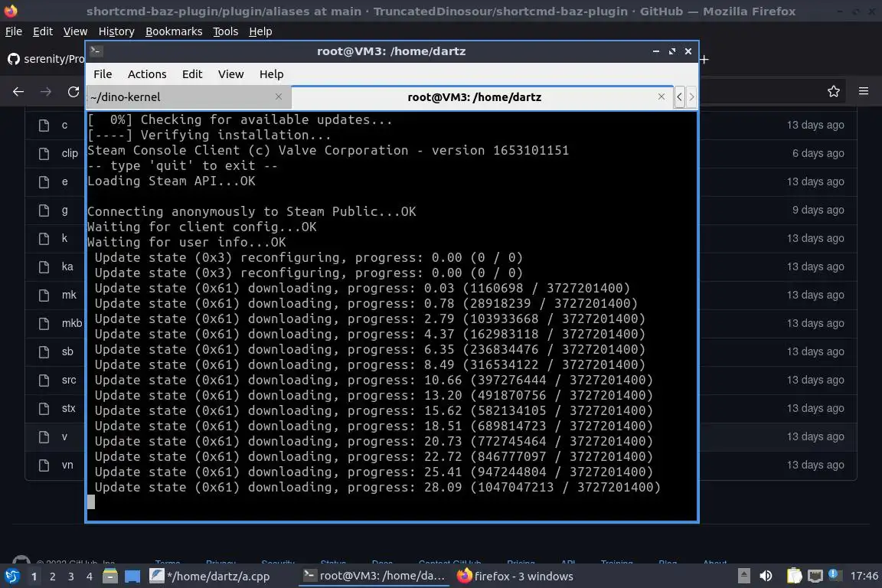Click file icon beside 'ka' row
This screenshot has width=882, height=588.
44,266
